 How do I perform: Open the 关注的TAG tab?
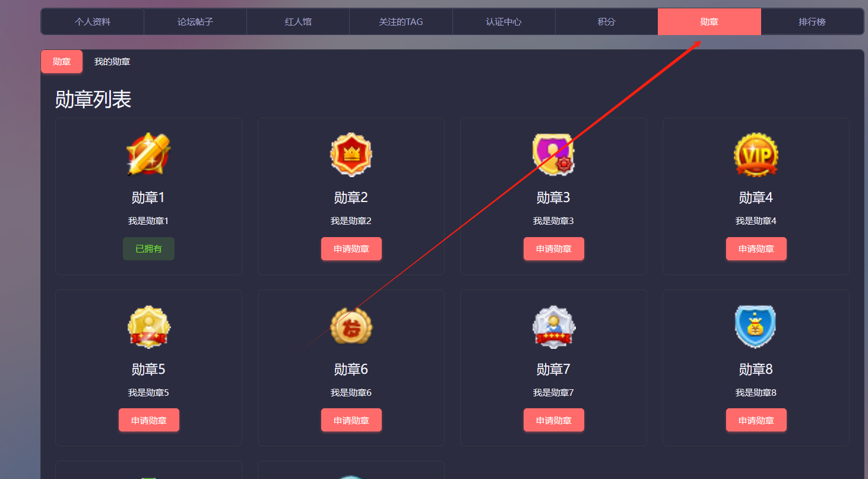point(401,22)
